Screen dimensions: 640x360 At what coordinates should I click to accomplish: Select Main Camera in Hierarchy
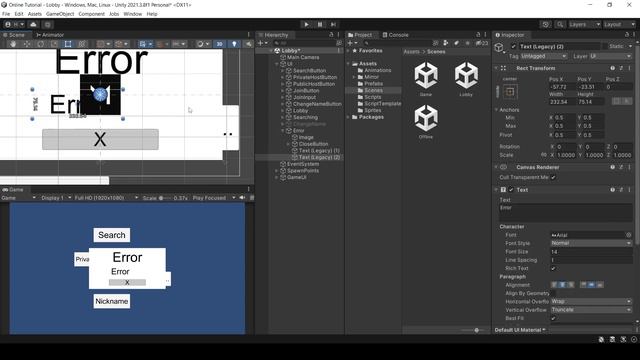point(303,57)
